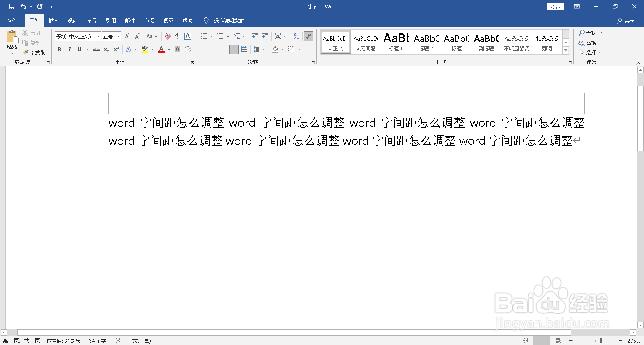Image resolution: width=644 pixels, height=345 pixels.
Task: Sort text with the A-Z sort icon
Action: (296, 36)
